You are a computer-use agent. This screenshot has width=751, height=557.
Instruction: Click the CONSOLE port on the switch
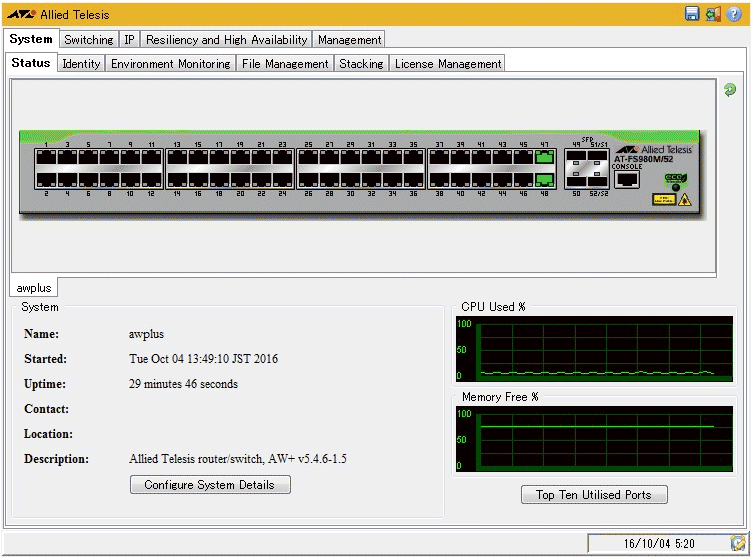[x=627, y=180]
